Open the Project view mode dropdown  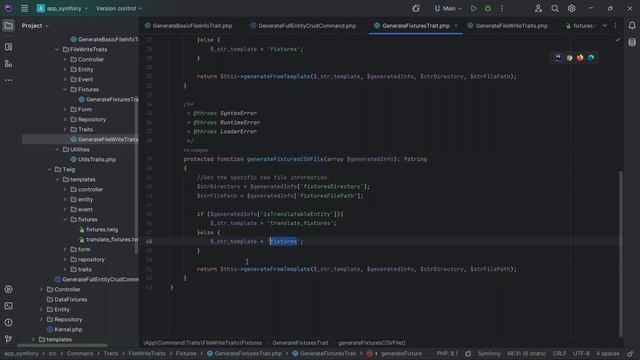(x=35, y=26)
